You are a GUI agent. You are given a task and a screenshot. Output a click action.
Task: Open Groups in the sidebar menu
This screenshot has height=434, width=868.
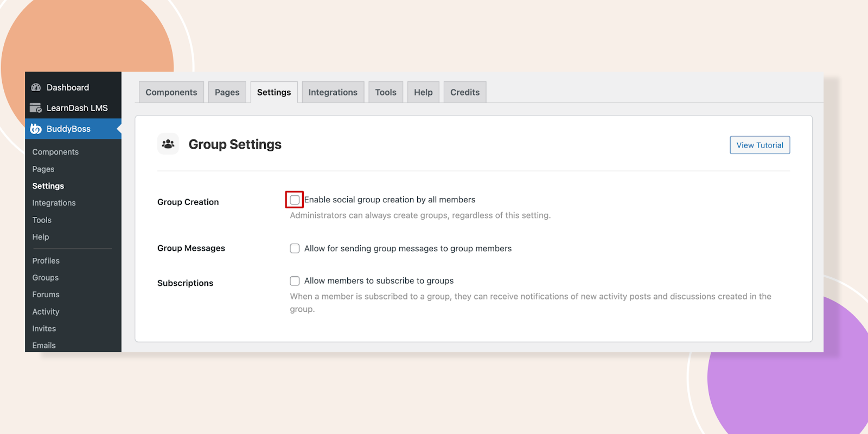click(46, 278)
